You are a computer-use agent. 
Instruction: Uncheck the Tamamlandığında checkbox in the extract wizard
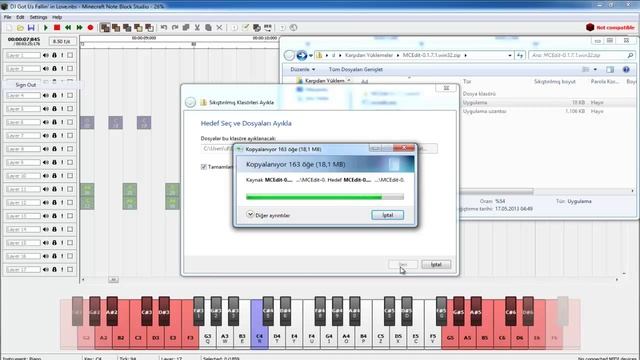pos(204,167)
